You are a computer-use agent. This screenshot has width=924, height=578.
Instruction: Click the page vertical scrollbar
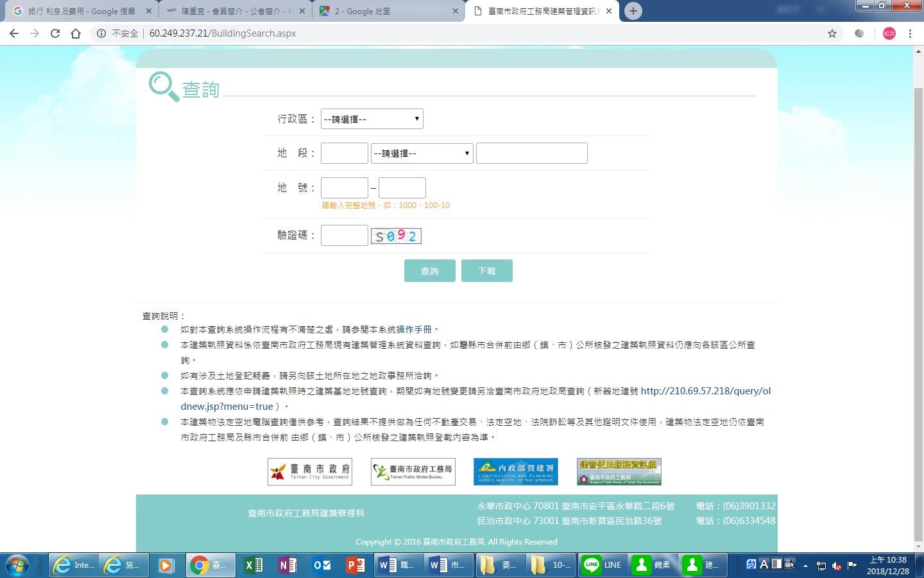918,315
